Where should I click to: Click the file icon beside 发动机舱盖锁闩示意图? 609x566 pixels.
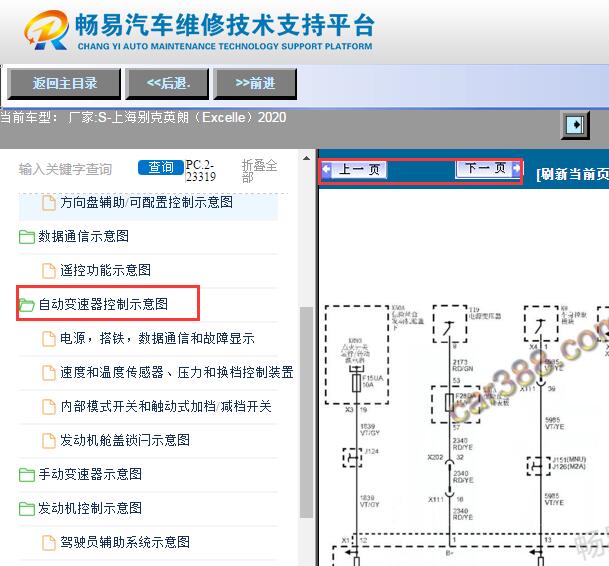[49, 441]
